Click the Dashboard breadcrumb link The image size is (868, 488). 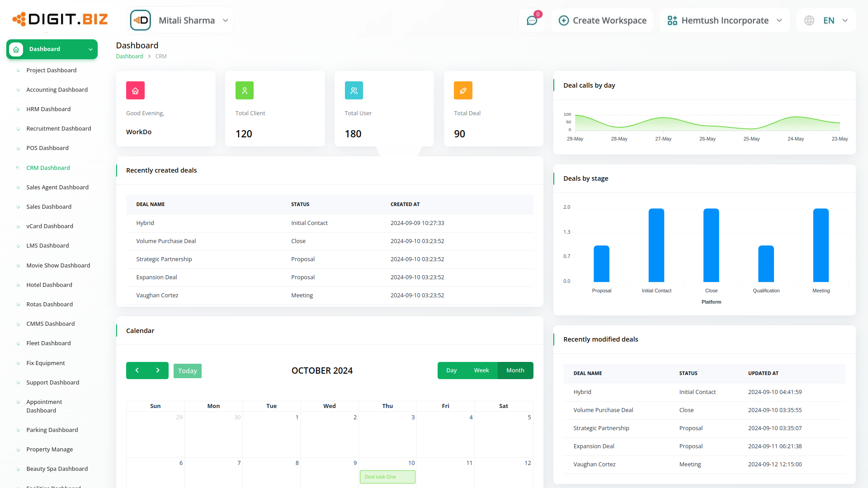pos(130,56)
